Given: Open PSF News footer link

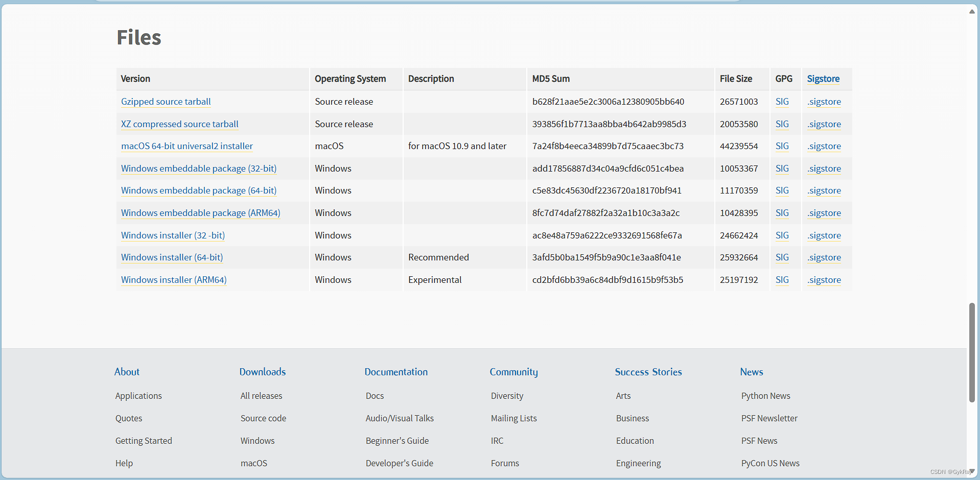Looking at the screenshot, I should point(759,441).
